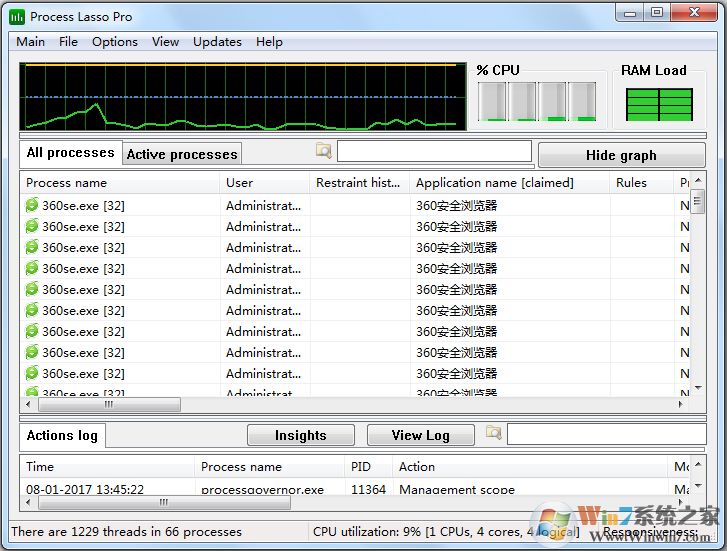Click the process search magnifier icon
Screen dimensions: 727x551
pyautogui.click(x=324, y=151)
